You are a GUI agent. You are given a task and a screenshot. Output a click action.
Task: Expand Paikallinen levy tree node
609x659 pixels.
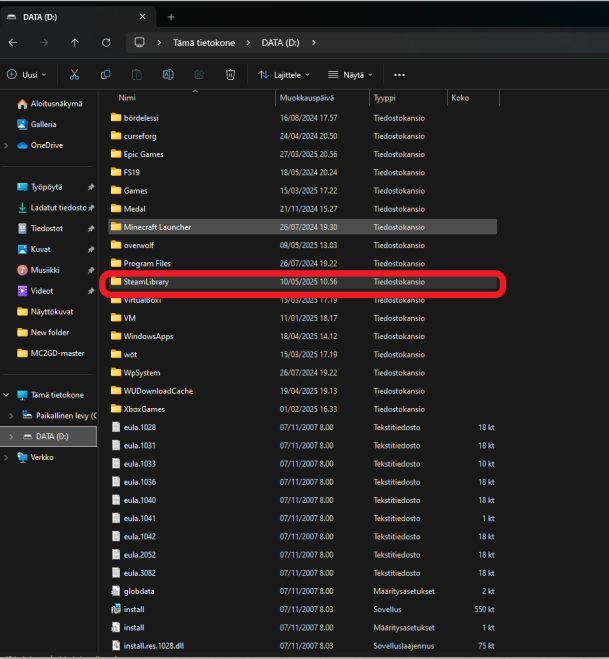click(11, 416)
